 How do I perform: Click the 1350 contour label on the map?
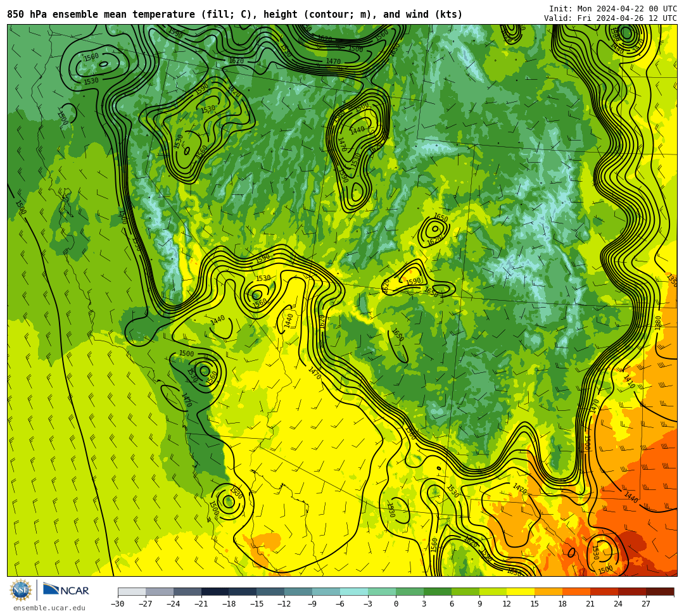click(x=673, y=280)
